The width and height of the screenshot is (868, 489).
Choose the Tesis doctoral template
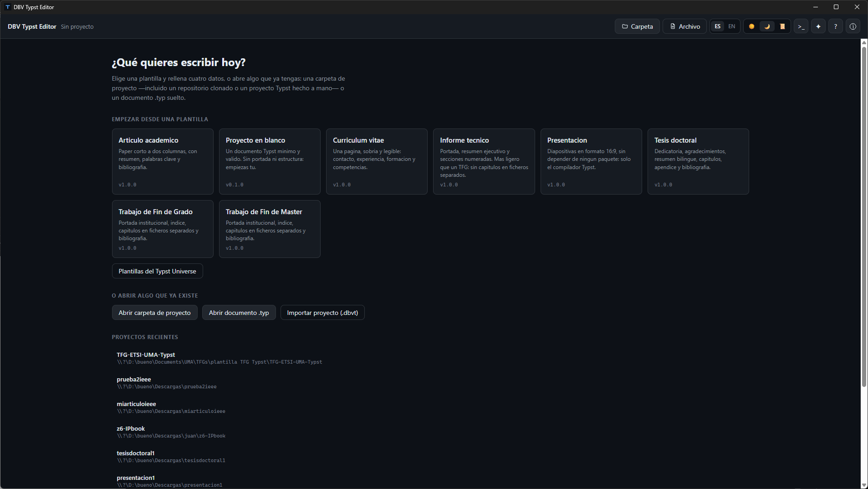tap(698, 161)
